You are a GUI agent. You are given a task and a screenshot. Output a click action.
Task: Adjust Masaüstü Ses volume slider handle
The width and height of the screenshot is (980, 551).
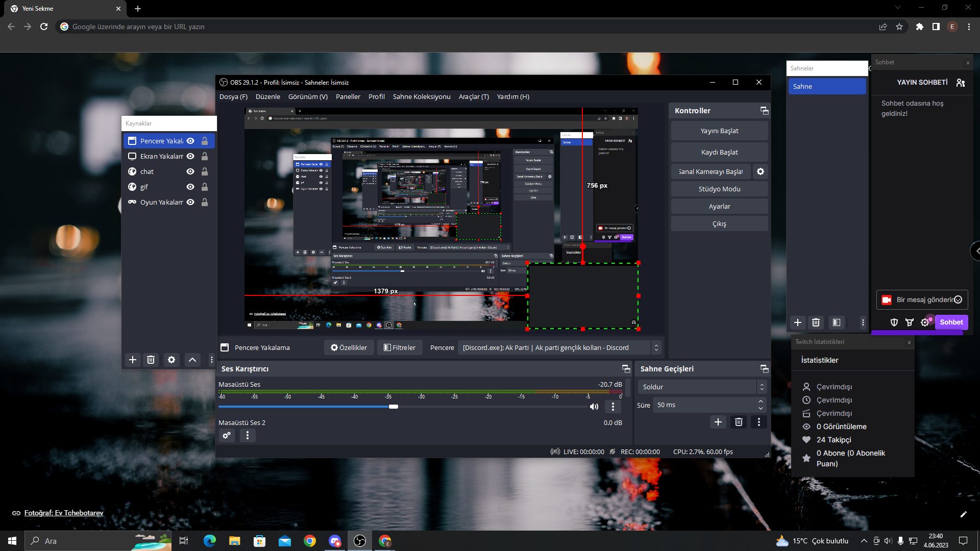click(x=394, y=407)
